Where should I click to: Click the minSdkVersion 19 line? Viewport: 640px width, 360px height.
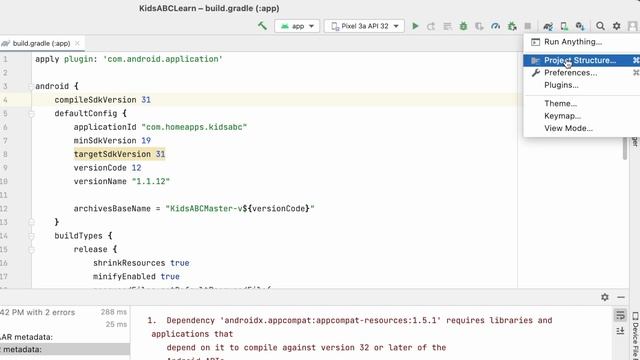[x=112, y=140]
